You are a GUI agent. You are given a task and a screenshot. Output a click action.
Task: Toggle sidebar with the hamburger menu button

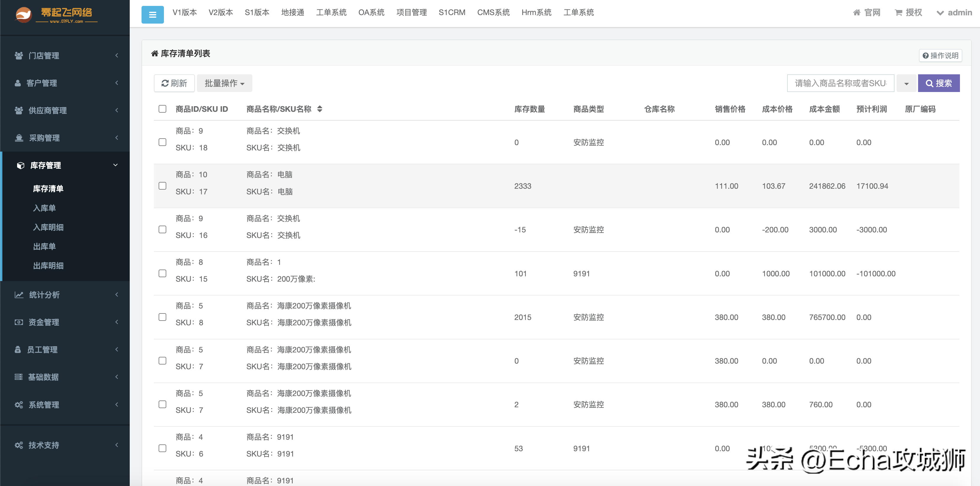point(152,15)
